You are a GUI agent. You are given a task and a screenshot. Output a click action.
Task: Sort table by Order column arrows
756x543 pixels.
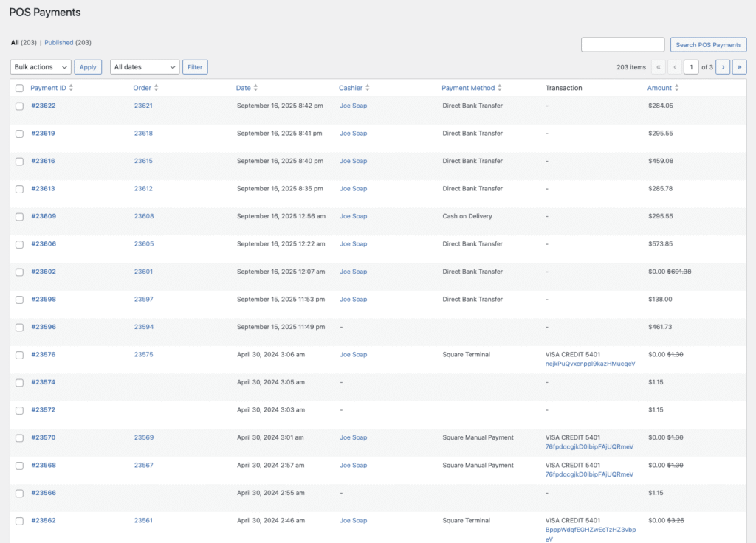pos(157,88)
